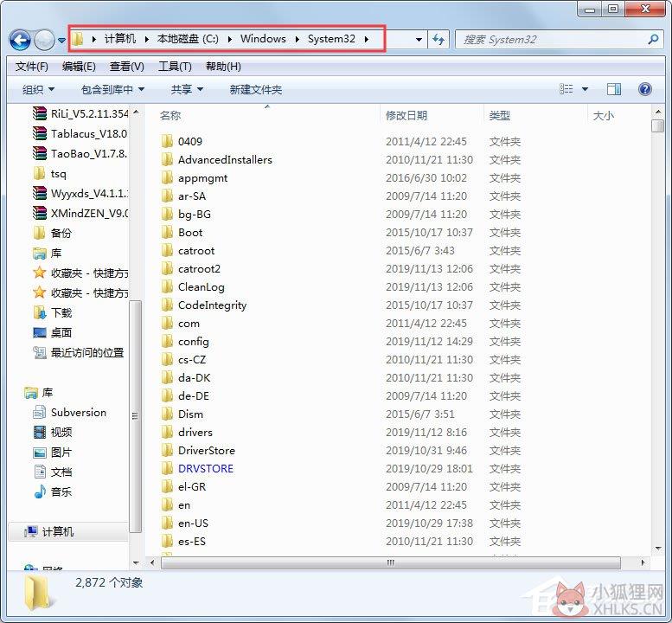Select the Wyyxds_V4.1.1 archive in sidebar
The height and width of the screenshot is (623, 672).
(x=80, y=193)
